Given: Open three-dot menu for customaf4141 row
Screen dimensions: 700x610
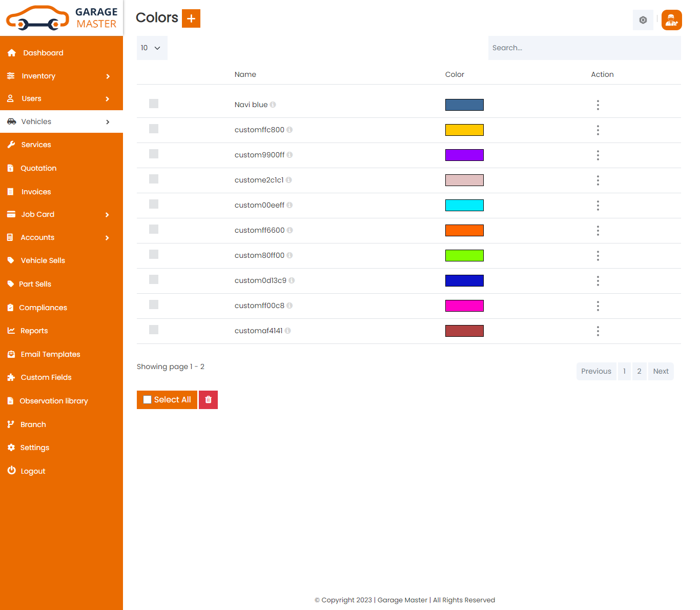Looking at the screenshot, I should tap(598, 331).
